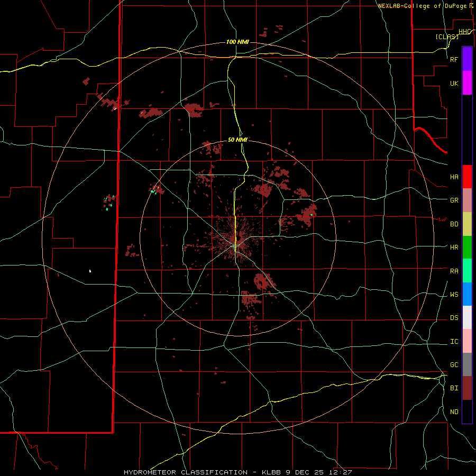Image resolution: width=476 pixels, height=476 pixels.
Task: Click the RF purple legend swatch
Action: pos(467,59)
